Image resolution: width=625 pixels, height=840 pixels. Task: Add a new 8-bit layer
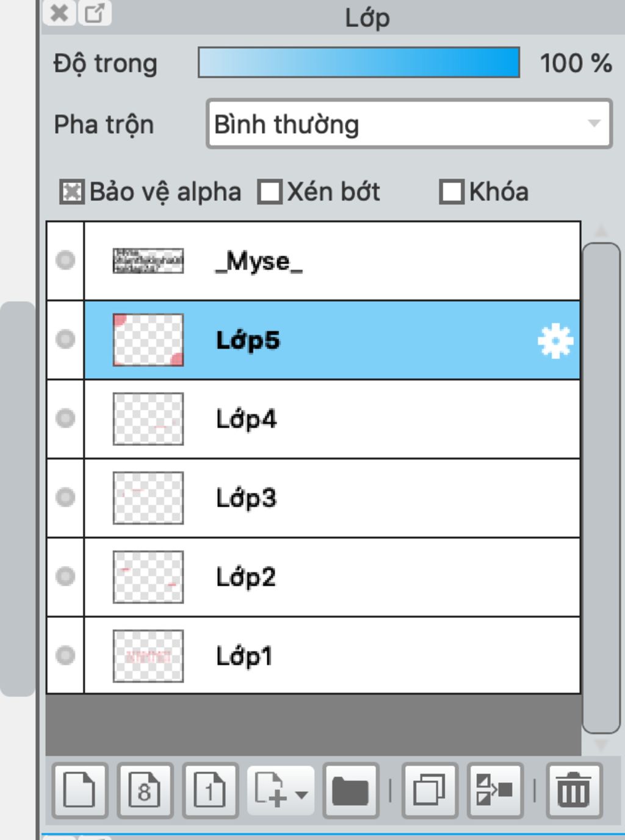pyautogui.click(x=145, y=790)
